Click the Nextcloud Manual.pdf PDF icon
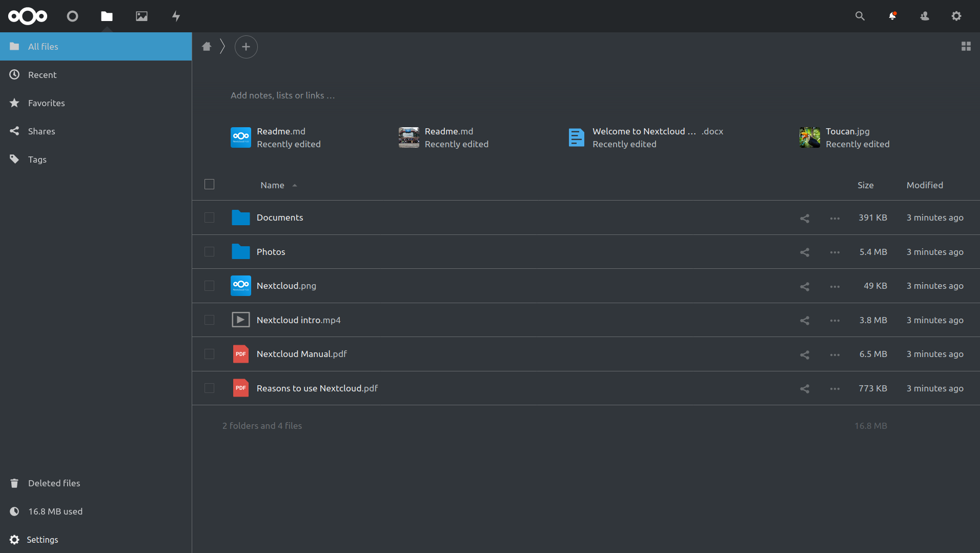The image size is (980, 553). [240, 354]
